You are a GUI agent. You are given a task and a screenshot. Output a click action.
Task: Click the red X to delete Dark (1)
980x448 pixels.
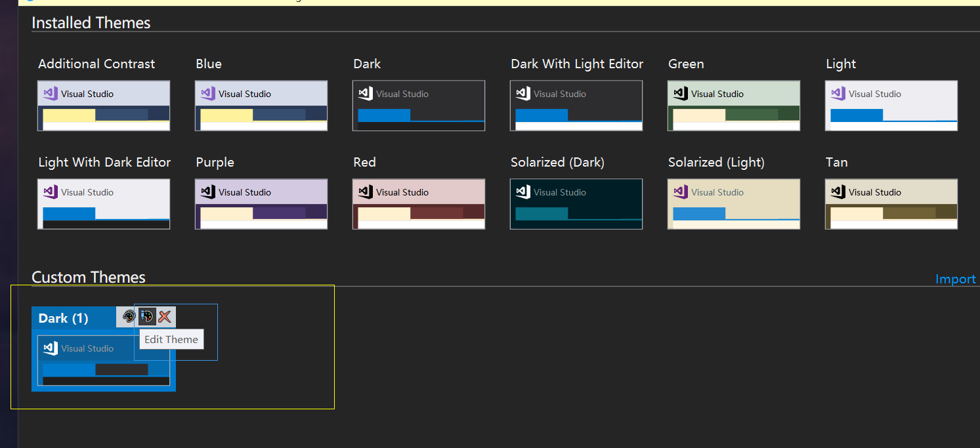[x=163, y=317]
